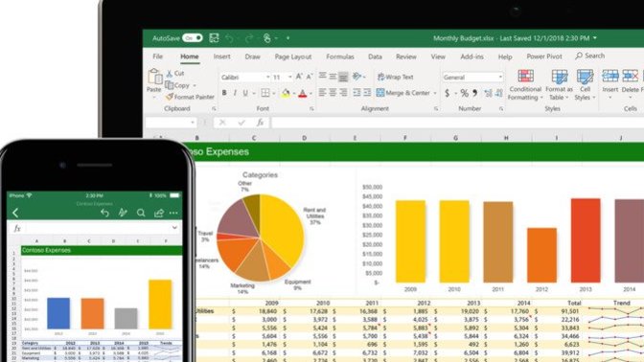Click the Insert Function fx icon on tablet
644x362 pixels.
[x=260, y=123]
